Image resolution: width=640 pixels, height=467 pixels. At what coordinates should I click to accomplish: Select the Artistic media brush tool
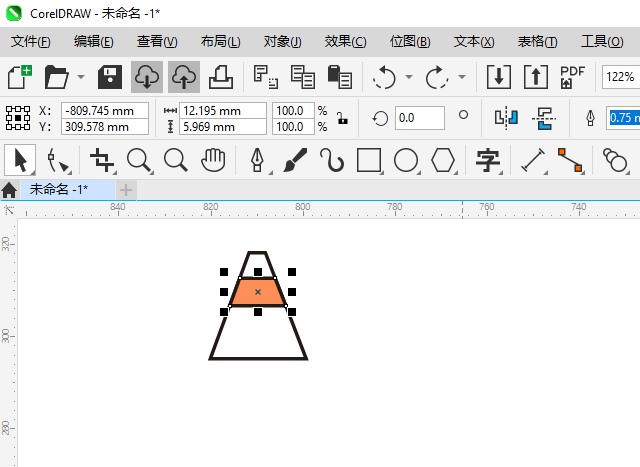(x=295, y=160)
